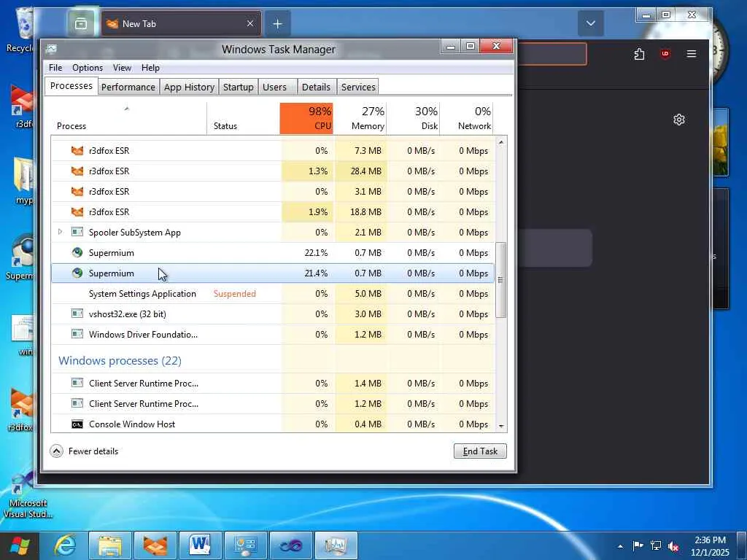Screen dimensions: 747x560
Task: Click the Console Window Host icon
Action: (77, 424)
